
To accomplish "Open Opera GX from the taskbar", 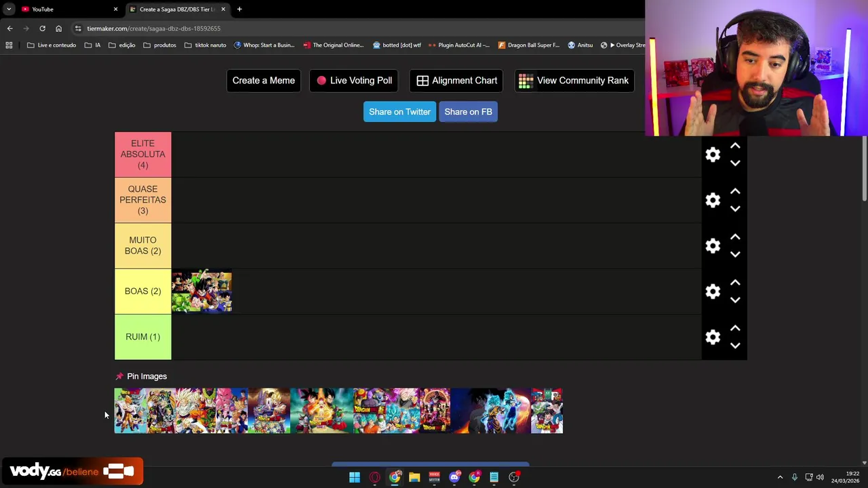I will (374, 477).
